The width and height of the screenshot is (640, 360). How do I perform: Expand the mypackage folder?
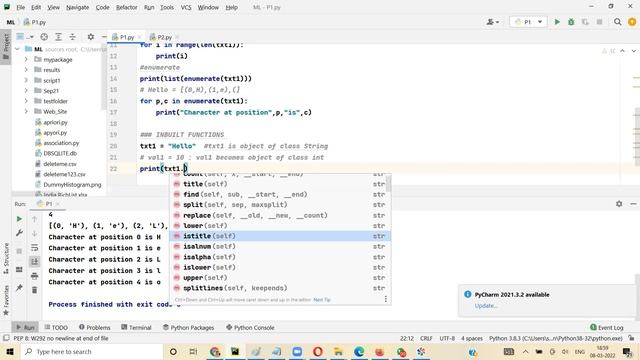point(26,60)
